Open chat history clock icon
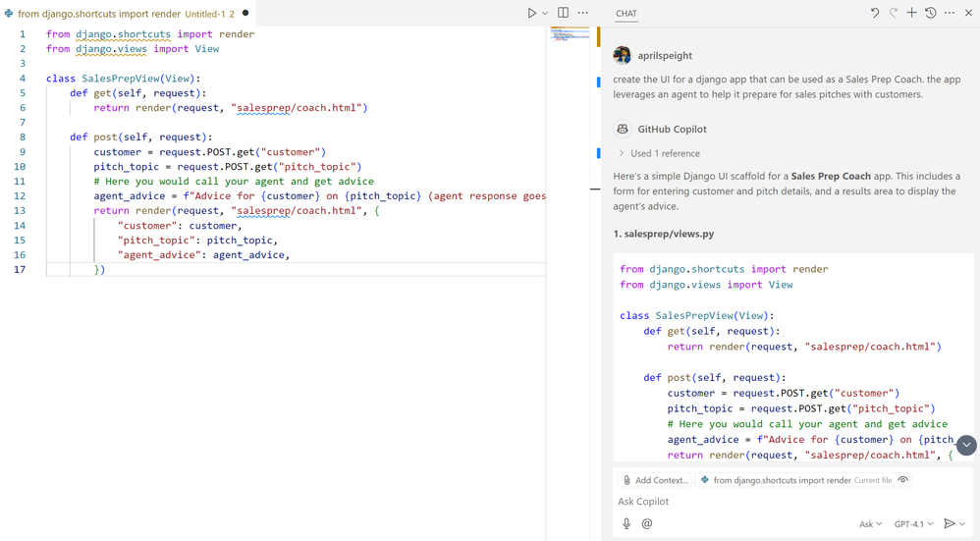 [x=930, y=14]
